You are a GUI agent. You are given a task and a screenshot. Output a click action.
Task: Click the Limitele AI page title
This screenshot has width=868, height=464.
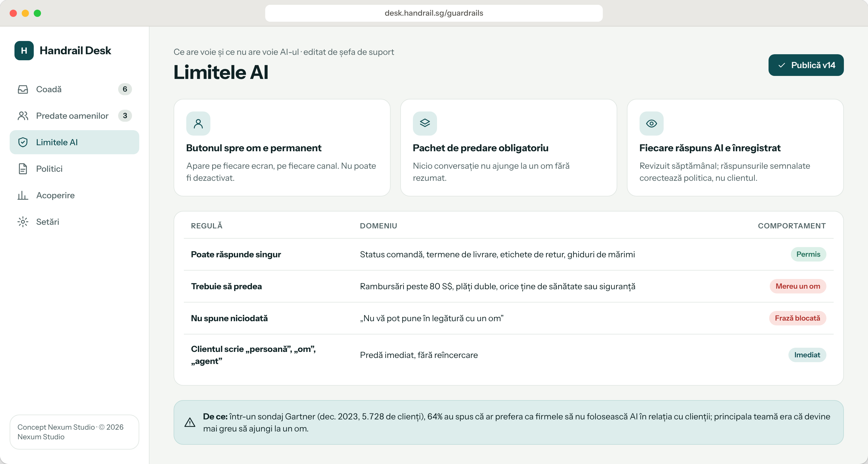[x=221, y=72]
